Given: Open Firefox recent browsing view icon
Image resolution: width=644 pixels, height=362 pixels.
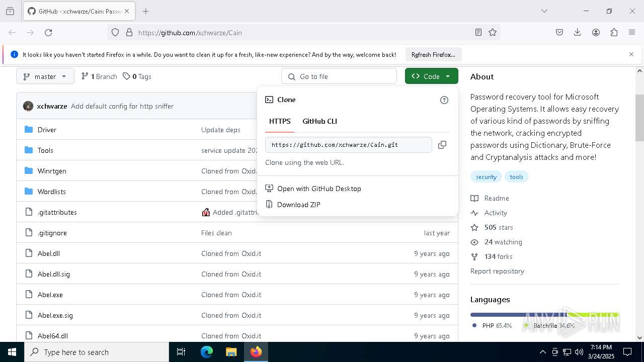Looking at the screenshot, I should pos(10,11).
